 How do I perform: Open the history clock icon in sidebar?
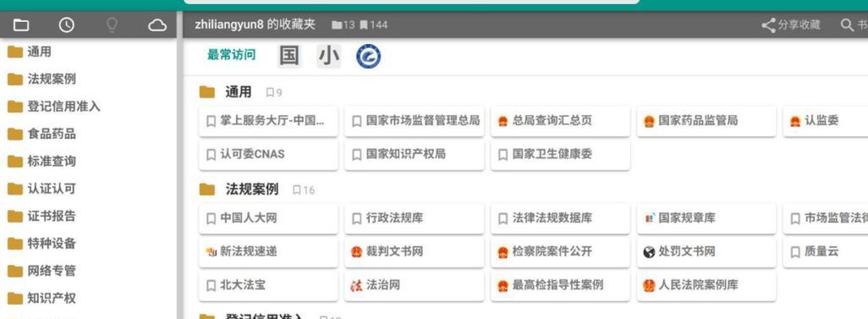pyautogui.click(x=67, y=25)
